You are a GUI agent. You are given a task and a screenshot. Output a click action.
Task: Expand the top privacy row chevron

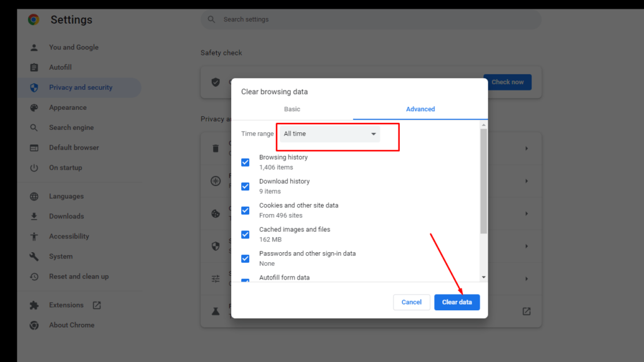click(x=527, y=147)
